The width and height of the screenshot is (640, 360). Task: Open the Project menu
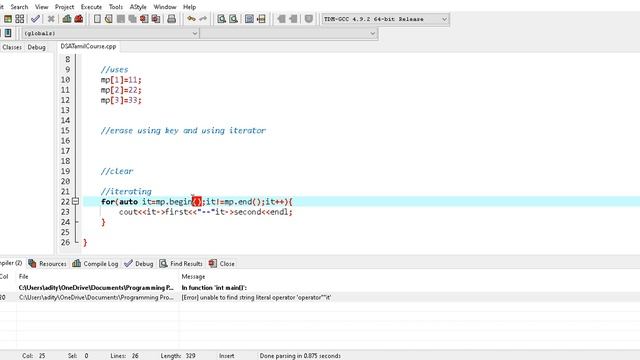click(64, 7)
